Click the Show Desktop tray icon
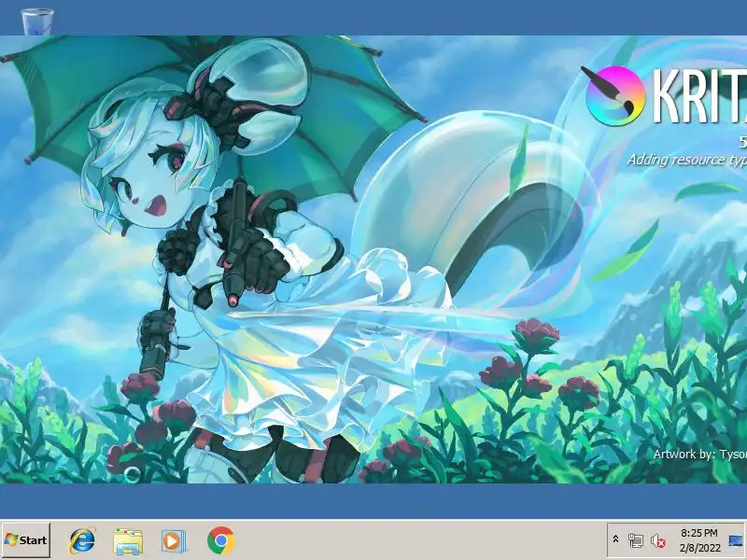 [x=736, y=541]
